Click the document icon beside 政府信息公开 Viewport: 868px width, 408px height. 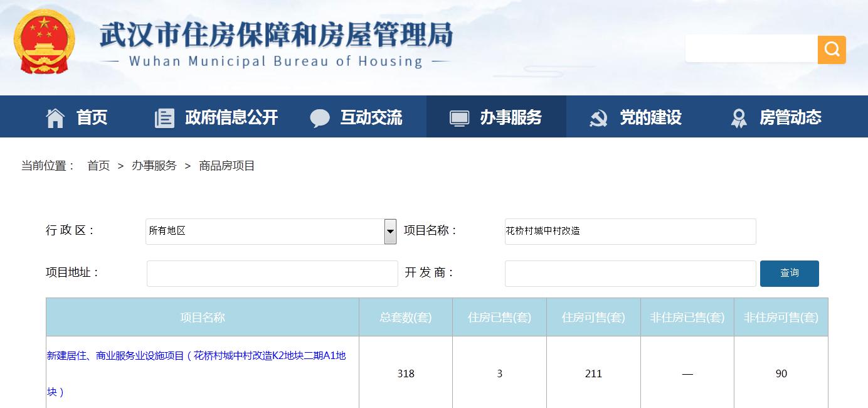(x=164, y=116)
